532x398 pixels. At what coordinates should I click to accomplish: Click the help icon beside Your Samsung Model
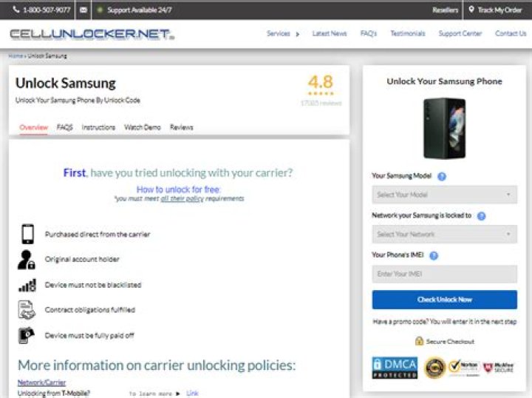[x=442, y=177]
